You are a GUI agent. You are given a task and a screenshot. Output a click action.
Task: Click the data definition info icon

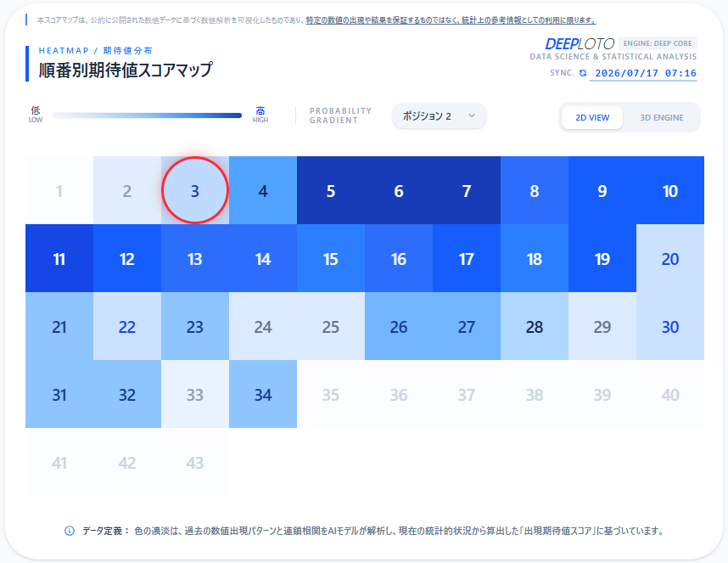tap(70, 531)
